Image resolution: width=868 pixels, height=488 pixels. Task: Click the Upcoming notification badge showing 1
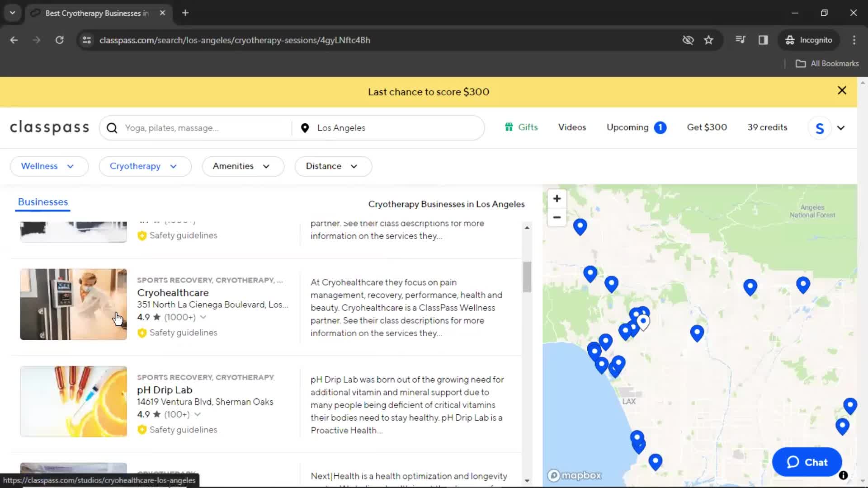click(x=660, y=127)
